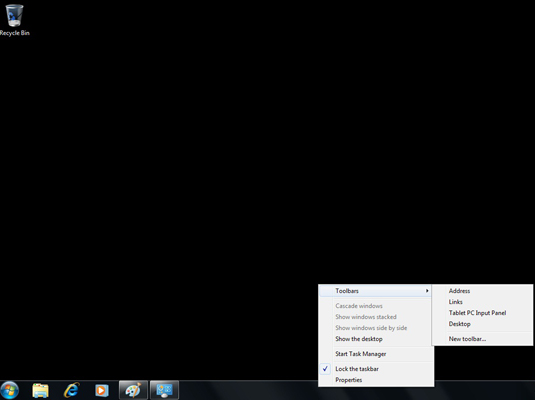Choose Show the desktop
This screenshot has width=535, height=400.
click(x=376, y=339)
